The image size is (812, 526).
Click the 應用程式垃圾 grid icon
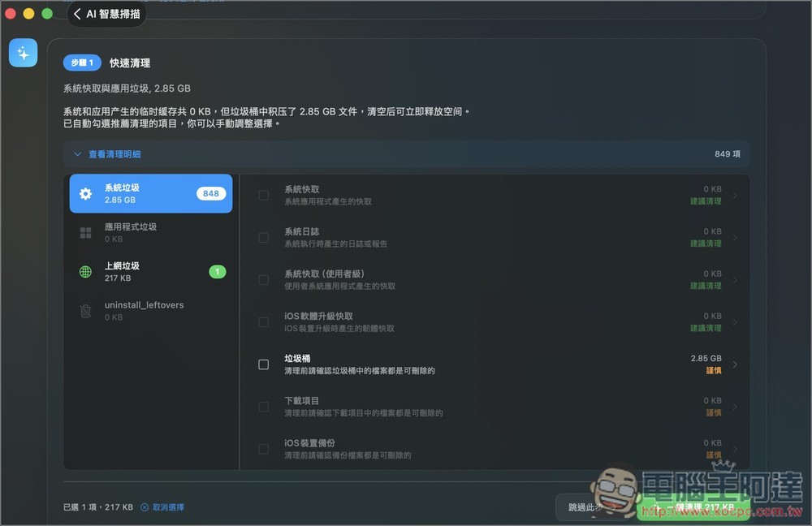point(85,232)
